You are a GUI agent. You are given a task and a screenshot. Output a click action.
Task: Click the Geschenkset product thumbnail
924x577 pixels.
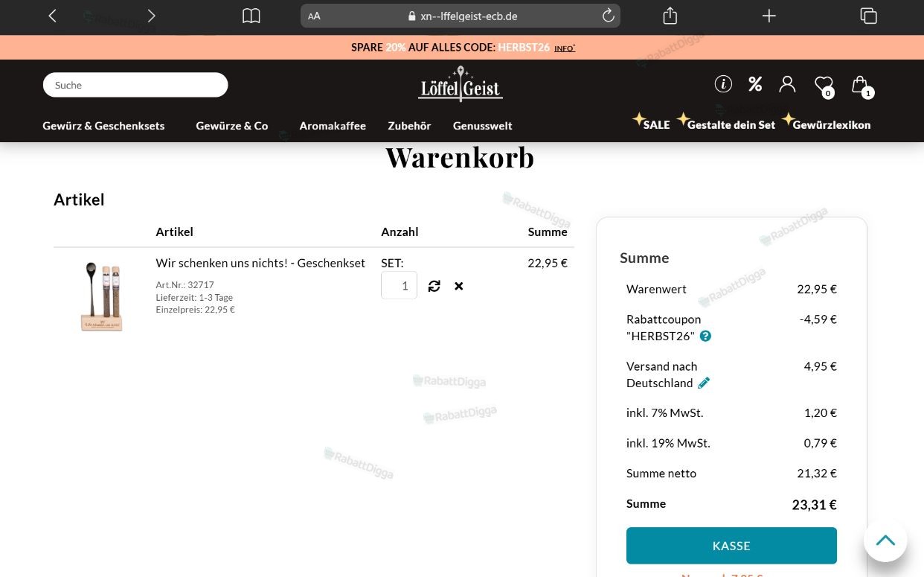point(102,296)
